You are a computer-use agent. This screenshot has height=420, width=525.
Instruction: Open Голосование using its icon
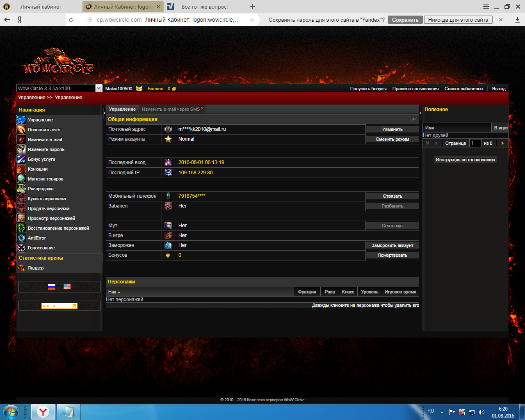21,248
